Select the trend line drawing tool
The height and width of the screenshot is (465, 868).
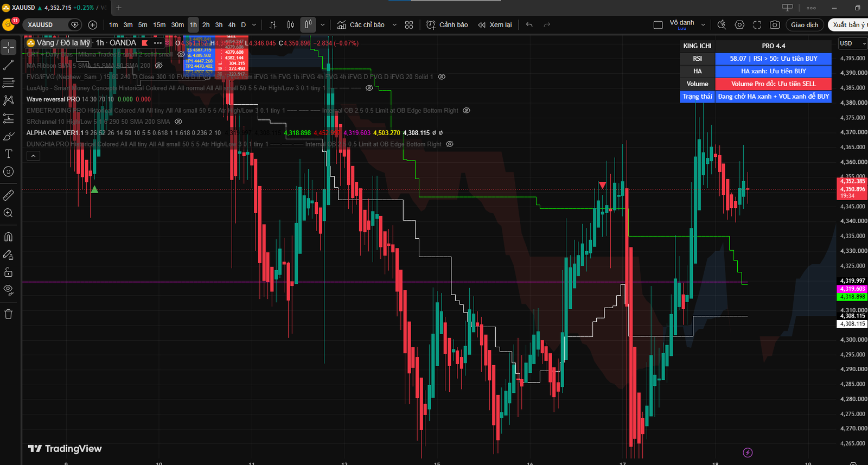pyautogui.click(x=9, y=65)
